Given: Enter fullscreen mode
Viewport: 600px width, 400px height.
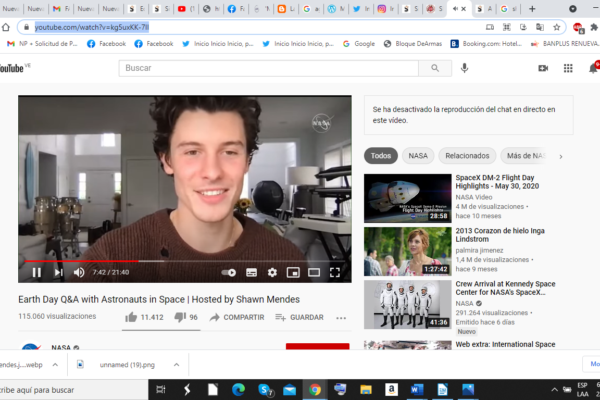Looking at the screenshot, I should coord(335,272).
